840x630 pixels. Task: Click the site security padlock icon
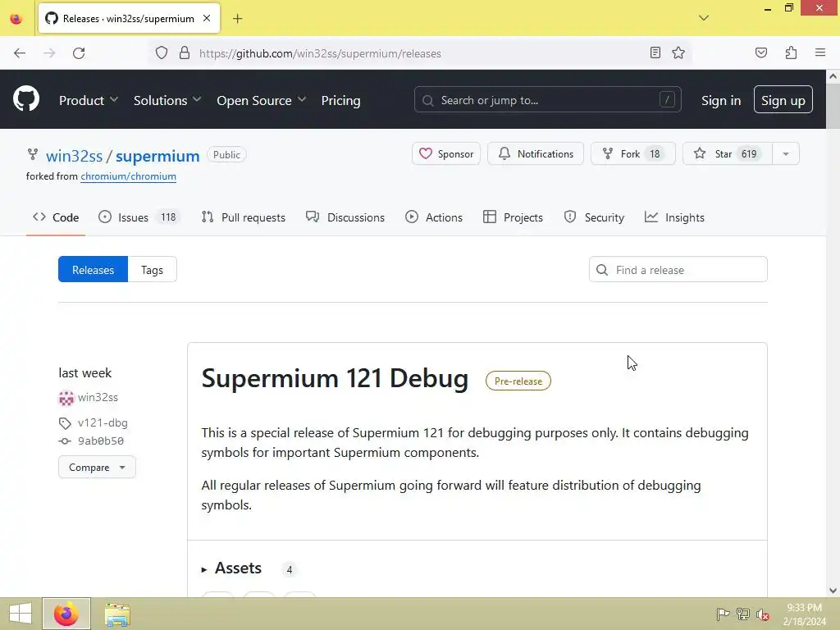pyautogui.click(x=185, y=53)
